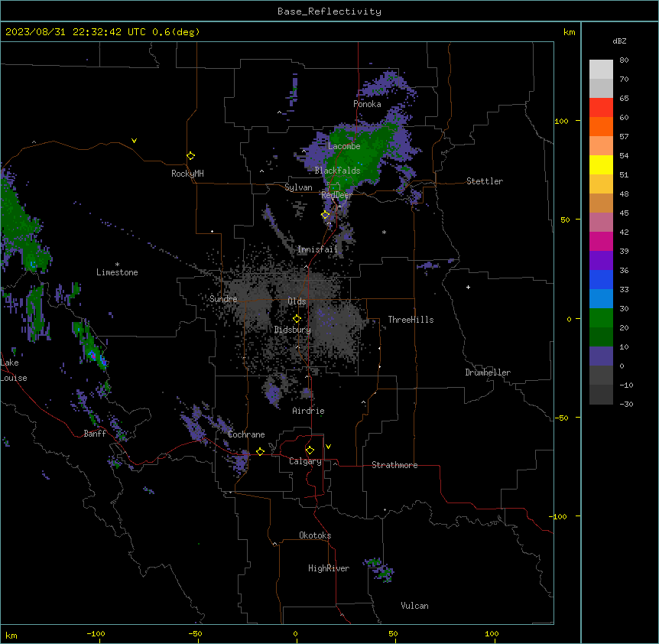Screen dimensions: 659x644
Task: Click the Base_Reflectivity title text
Action: click(x=329, y=11)
